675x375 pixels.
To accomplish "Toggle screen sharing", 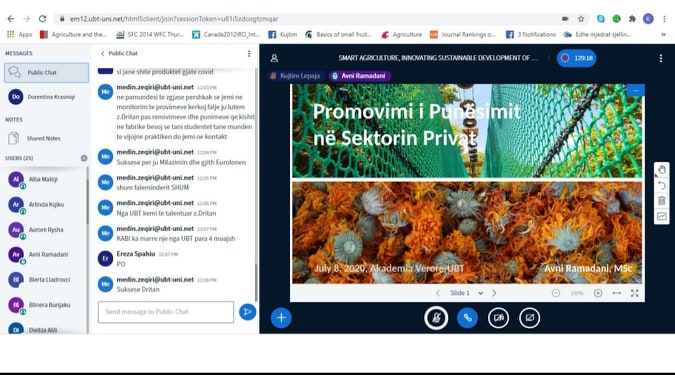I will (529, 318).
